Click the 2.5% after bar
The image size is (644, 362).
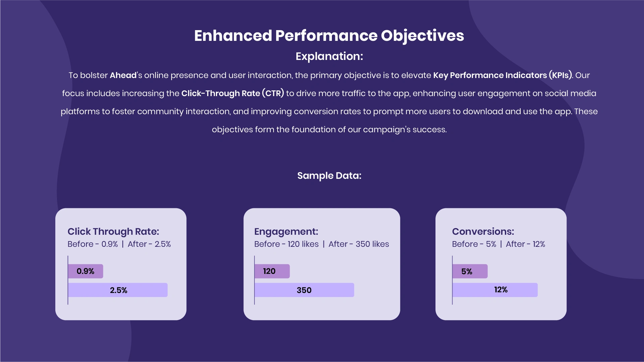[118, 290]
